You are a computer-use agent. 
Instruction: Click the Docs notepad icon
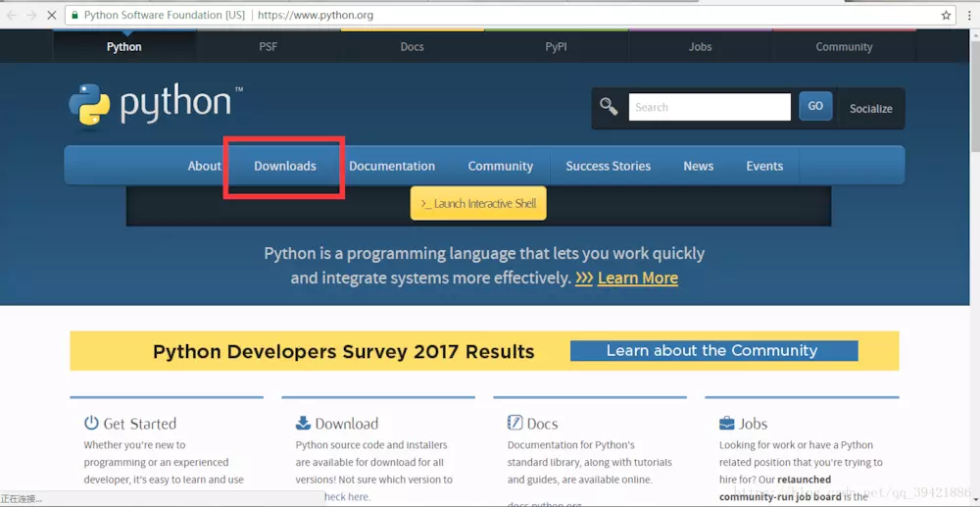[514, 423]
